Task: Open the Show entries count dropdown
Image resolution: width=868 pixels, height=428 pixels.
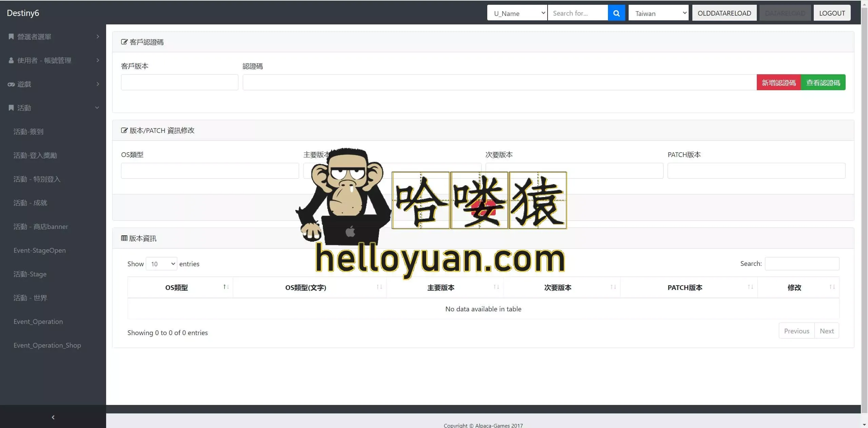Action: coord(161,264)
